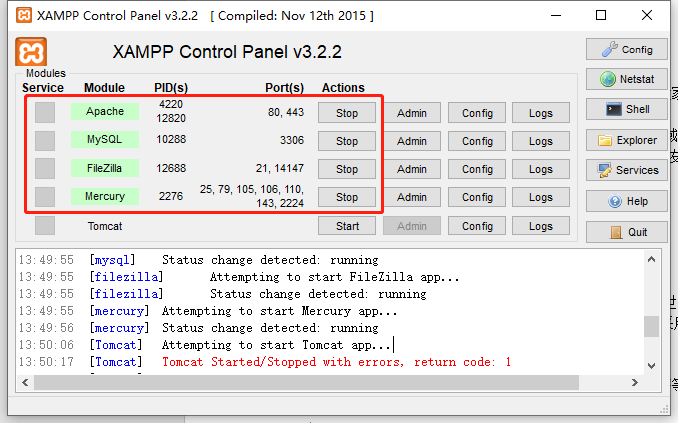The image size is (678, 423).
Task: Click the Tomcat module label
Action: pos(105,226)
